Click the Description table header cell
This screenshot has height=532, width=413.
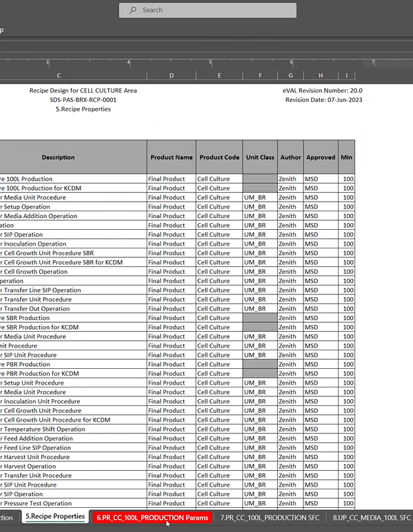73,157
